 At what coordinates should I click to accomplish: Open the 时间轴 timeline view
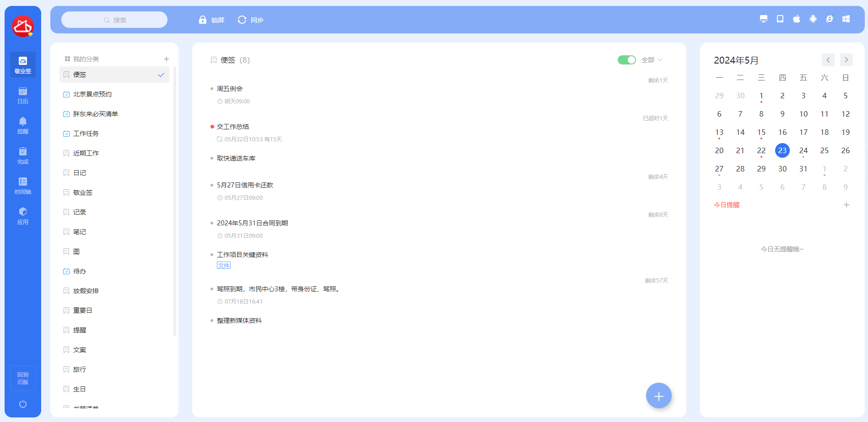click(23, 186)
